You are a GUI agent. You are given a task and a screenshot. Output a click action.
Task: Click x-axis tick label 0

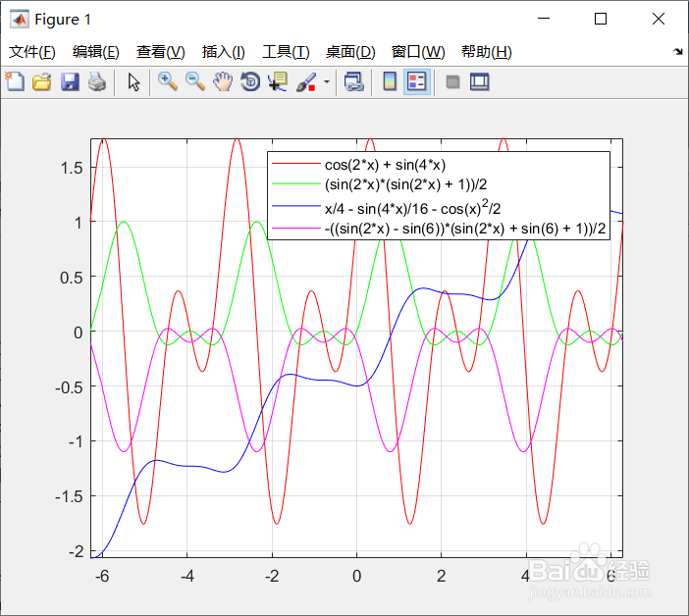357,576
